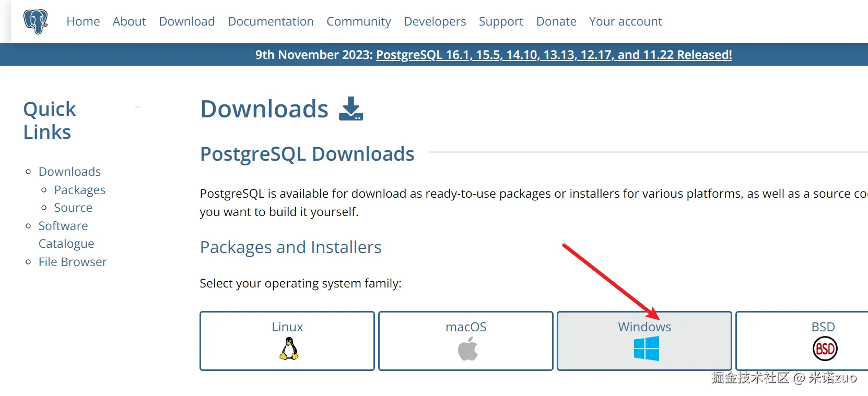Open the PostgreSQL 16.1 release announcement link
Viewport: 868px width, 396px height.
[554, 55]
